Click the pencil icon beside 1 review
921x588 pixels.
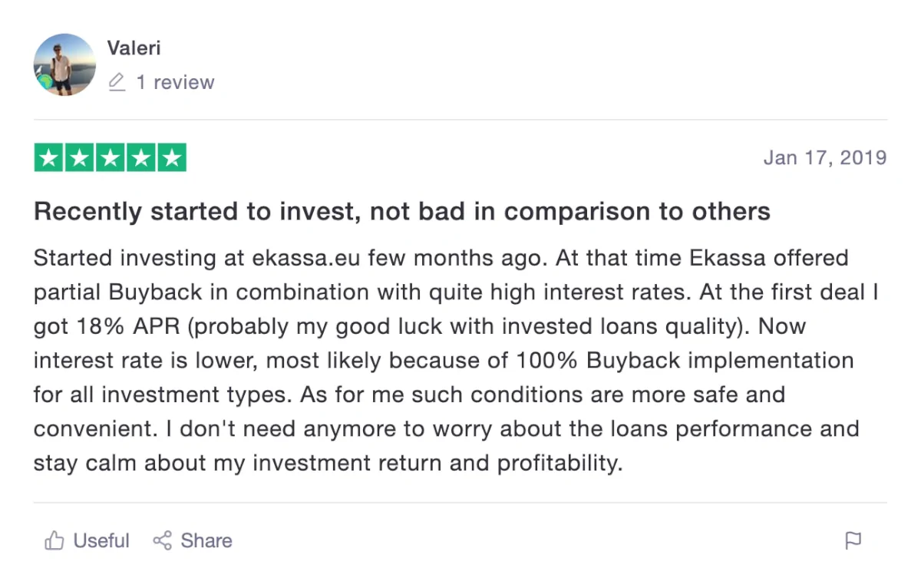[x=117, y=82]
